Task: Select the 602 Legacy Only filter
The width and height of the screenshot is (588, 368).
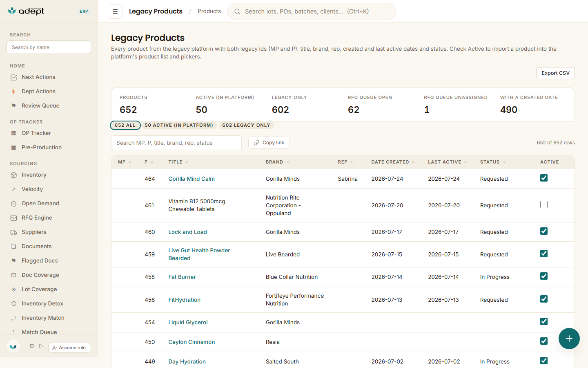Action: [x=246, y=125]
